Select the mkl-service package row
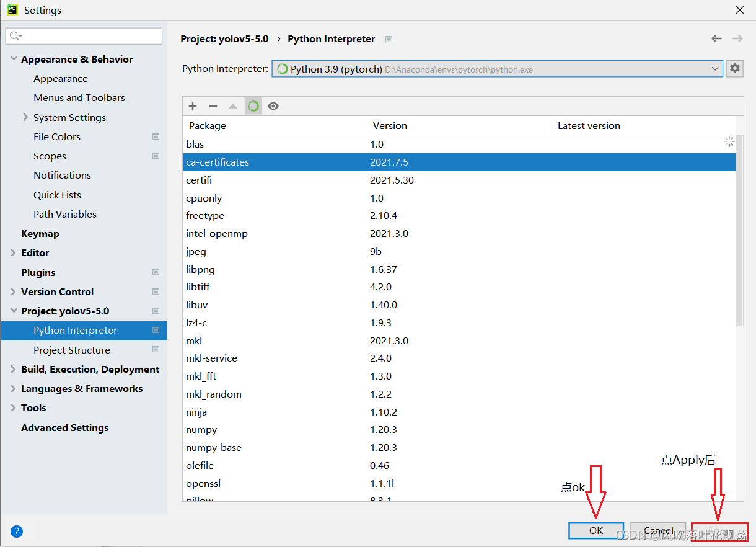756x547 pixels. click(459, 358)
